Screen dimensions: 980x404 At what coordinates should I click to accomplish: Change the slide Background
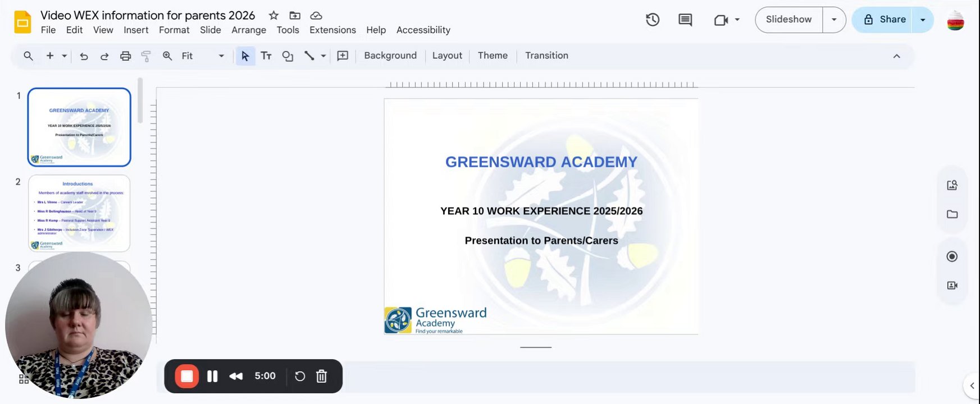(x=390, y=56)
